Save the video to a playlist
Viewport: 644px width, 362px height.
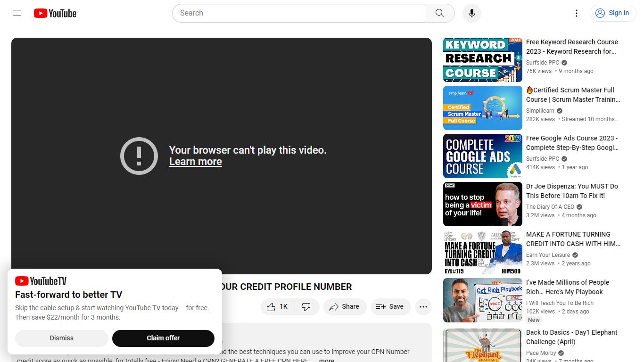click(390, 307)
